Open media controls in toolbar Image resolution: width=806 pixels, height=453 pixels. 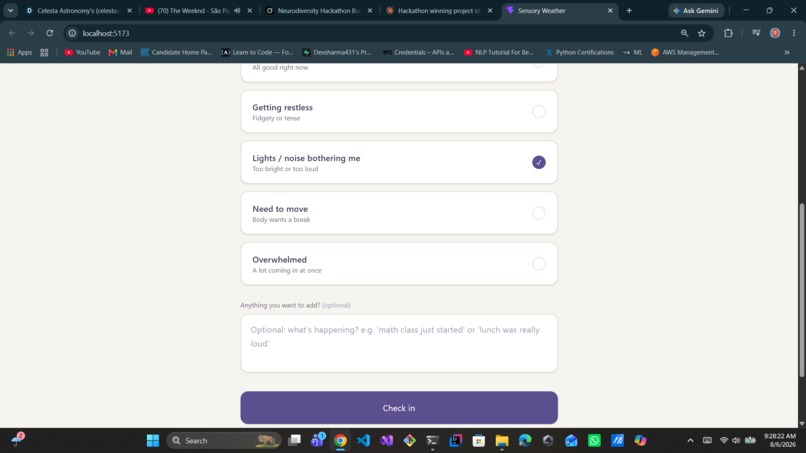[756, 33]
